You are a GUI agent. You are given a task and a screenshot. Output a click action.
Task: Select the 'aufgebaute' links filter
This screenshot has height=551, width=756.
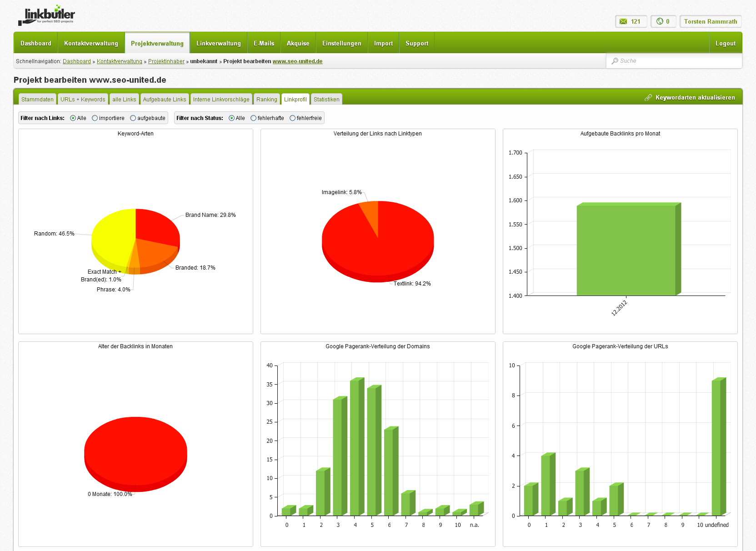click(133, 118)
